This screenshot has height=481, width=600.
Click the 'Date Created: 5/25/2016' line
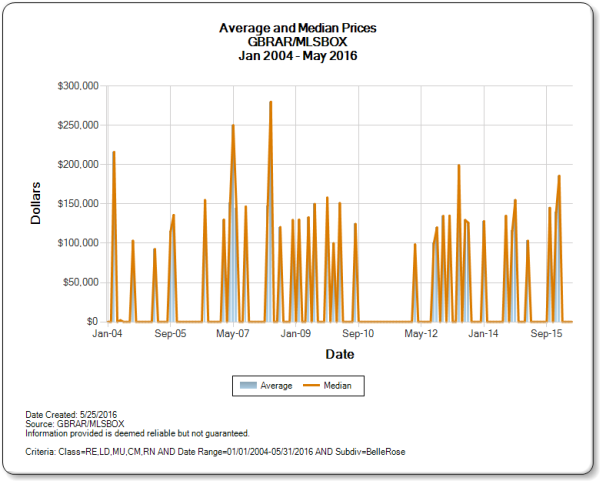point(71,415)
